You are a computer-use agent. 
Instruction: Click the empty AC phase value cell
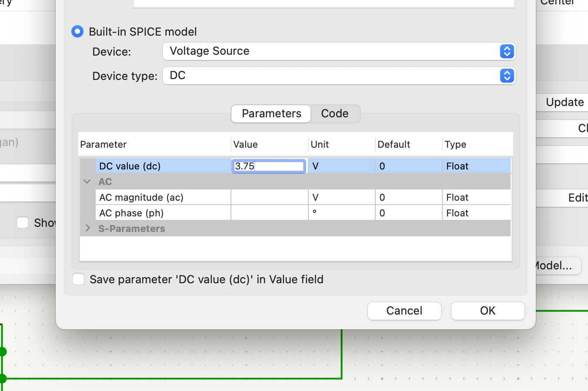(269, 212)
